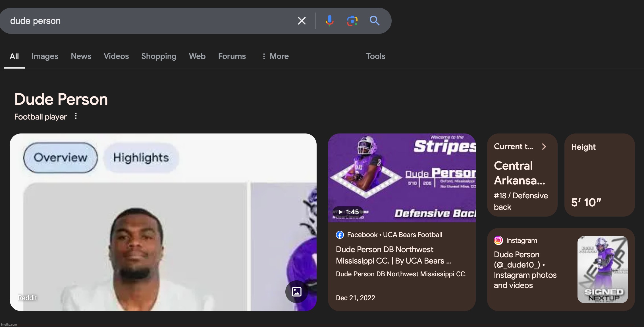
Task: Click into the search field containing 'dude person'
Action: (148, 21)
